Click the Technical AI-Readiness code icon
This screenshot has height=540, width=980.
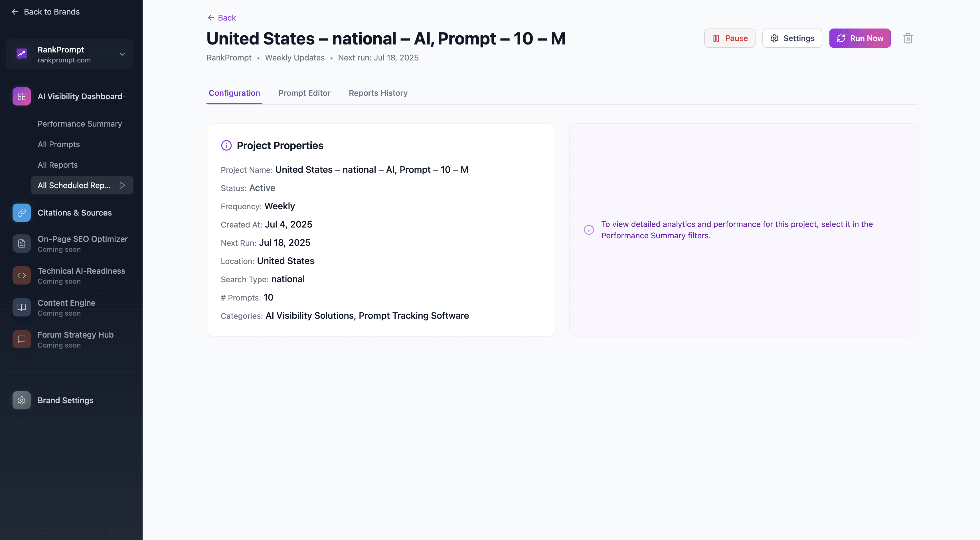pos(22,276)
